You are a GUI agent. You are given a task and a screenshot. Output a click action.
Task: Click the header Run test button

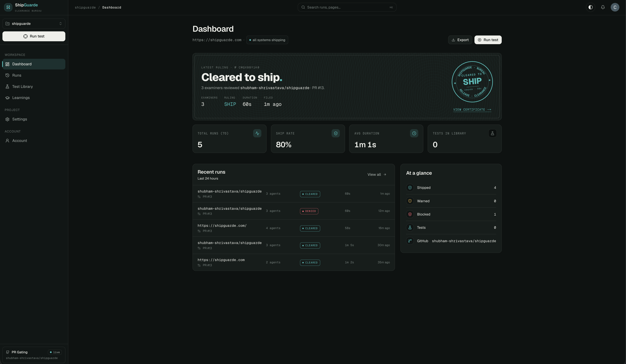pos(488,40)
